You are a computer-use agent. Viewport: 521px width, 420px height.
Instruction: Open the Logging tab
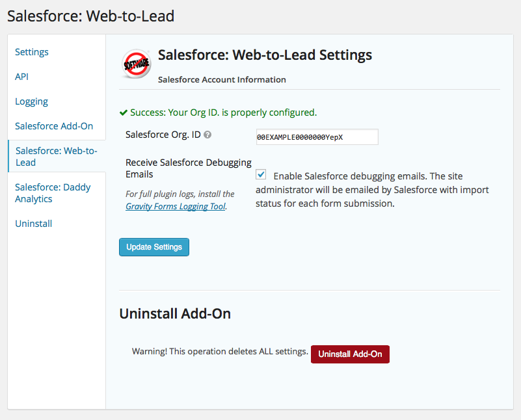(x=32, y=101)
